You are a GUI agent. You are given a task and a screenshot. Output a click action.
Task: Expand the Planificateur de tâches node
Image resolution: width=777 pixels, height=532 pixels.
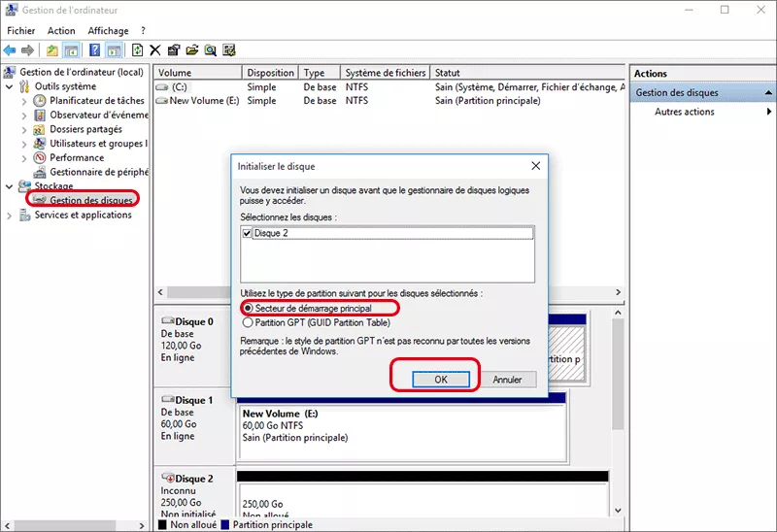24,101
